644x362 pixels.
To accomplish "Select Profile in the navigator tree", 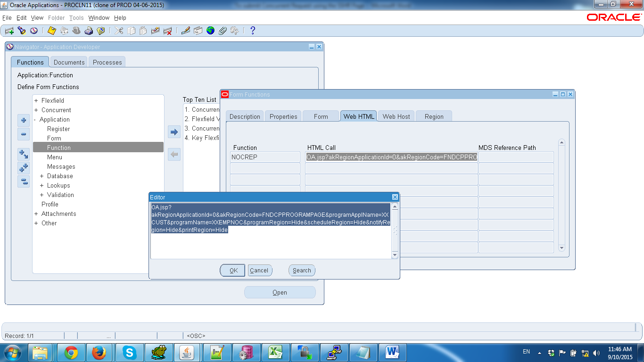I will click(x=50, y=204).
